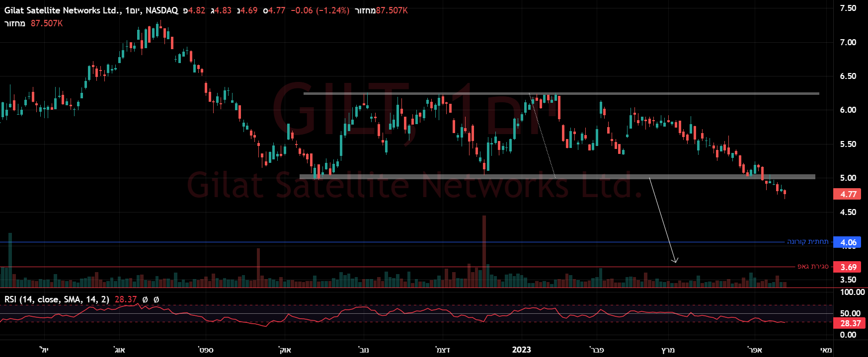Click the price change -0.06 (-1.24%)
The width and height of the screenshot is (868, 357).
tap(320, 10)
